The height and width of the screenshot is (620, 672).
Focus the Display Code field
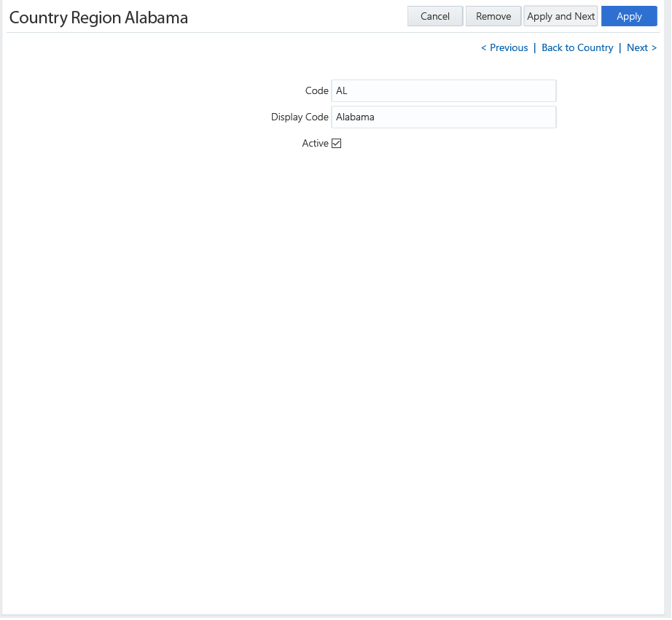coord(444,117)
